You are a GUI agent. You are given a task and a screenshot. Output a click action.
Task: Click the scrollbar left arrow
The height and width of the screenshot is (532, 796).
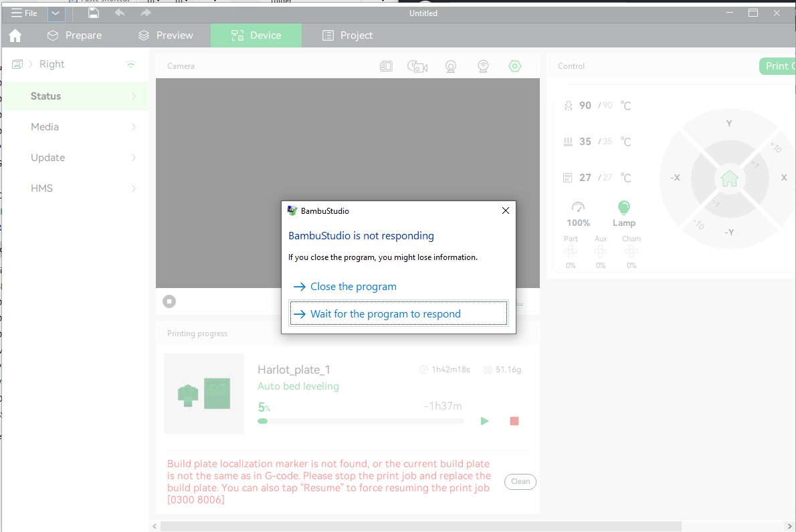tap(155, 527)
